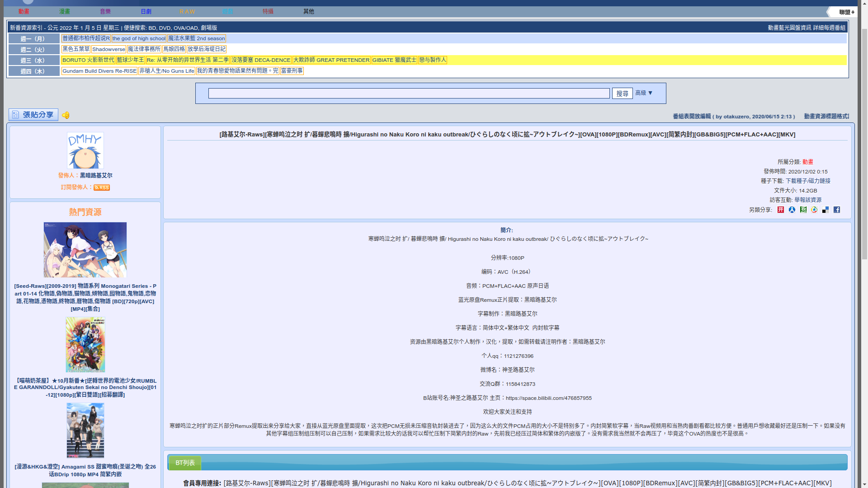
Task: Open Gundam Build Divers Re-RISE link
Action: [99, 71]
